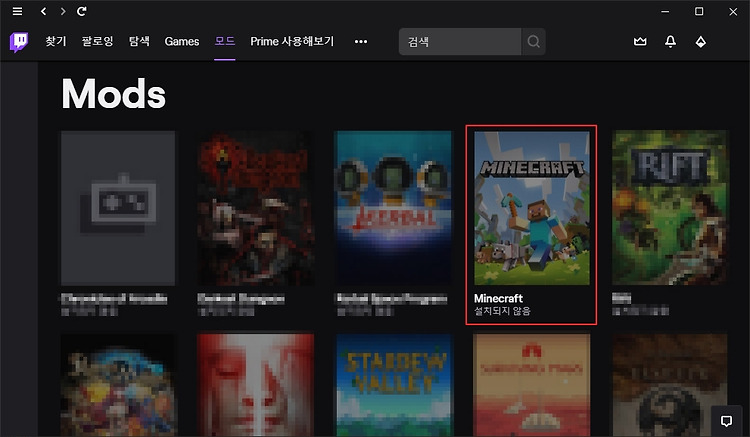Viewport: 750px width, 437px height.
Task: Switch to the 탐색 tab
Action: pyautogui.click(x=139, y=42)
